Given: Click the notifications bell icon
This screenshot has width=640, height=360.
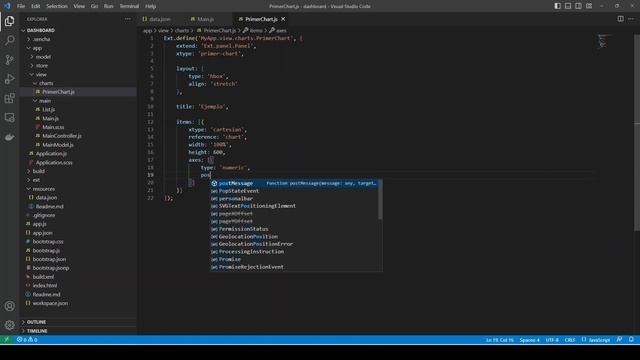Looking at the screenshot, I should point(631,340).
